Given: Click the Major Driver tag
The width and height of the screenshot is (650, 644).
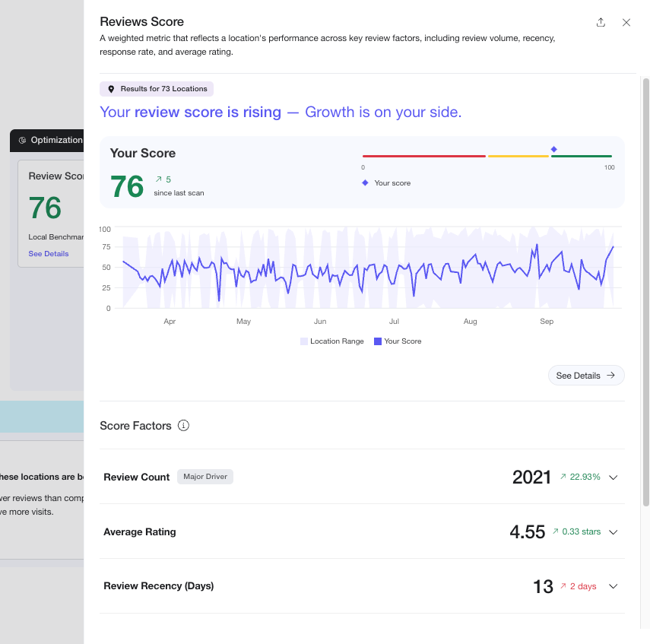Looking at the screenshot, I should click(205, 477).
